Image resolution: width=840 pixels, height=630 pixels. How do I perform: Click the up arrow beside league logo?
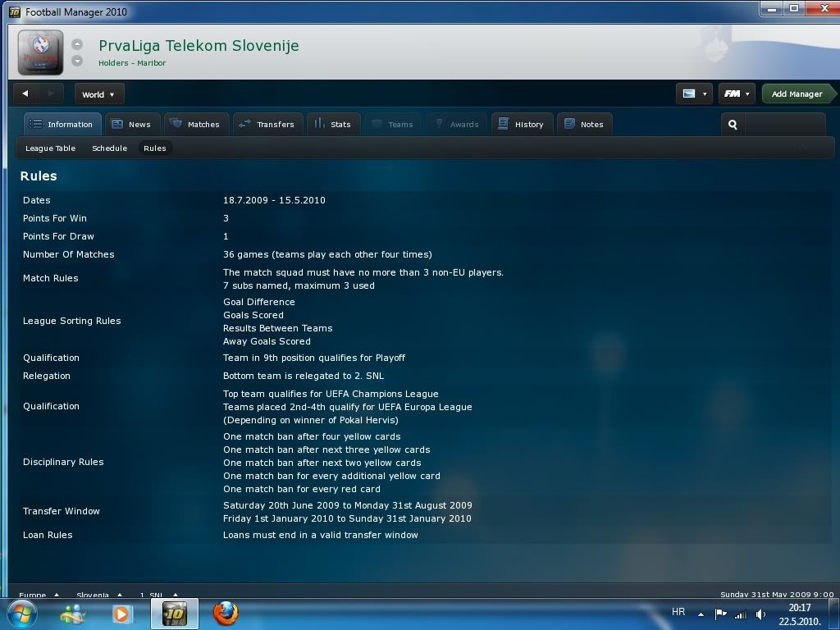(x=77, y=44)
